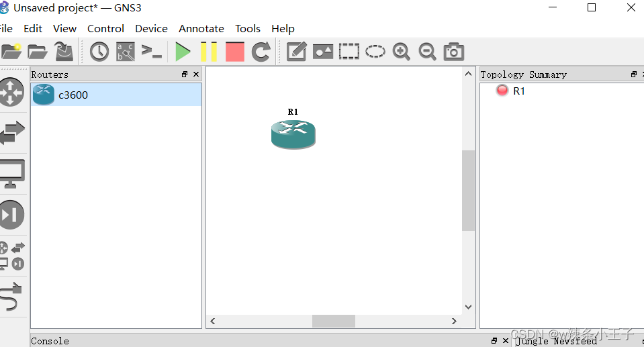Start all devices with green play button
The height and width of the screenshot is (347, 644).
[183, 52]
